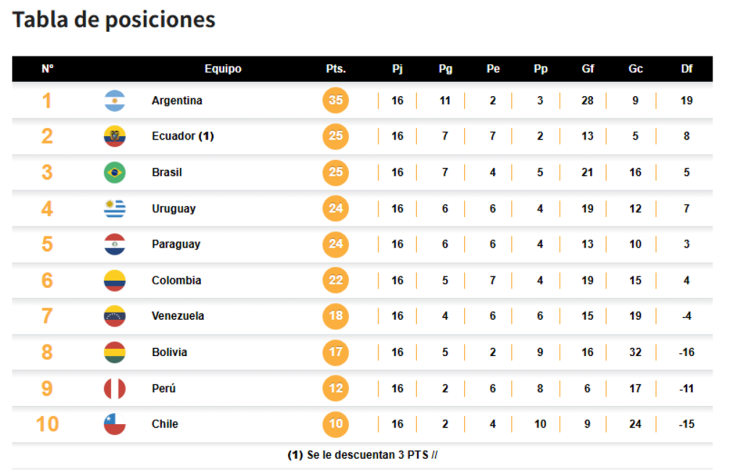Image resolution: width=730 pixels, height=470 pixels.
Task: Click the Colombia flag icon
Action: tap(115, 280)
